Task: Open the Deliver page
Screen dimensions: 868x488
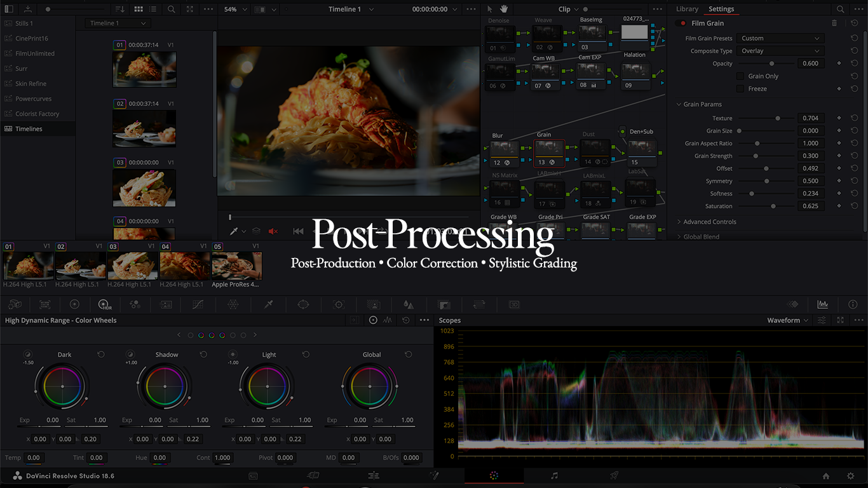Action: pos(614,475)
